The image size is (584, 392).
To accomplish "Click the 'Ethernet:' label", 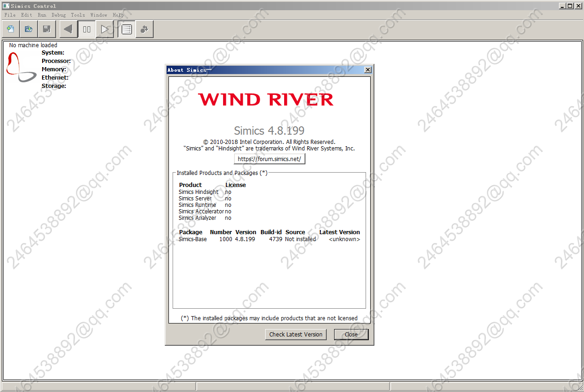I will pos(55,78).
